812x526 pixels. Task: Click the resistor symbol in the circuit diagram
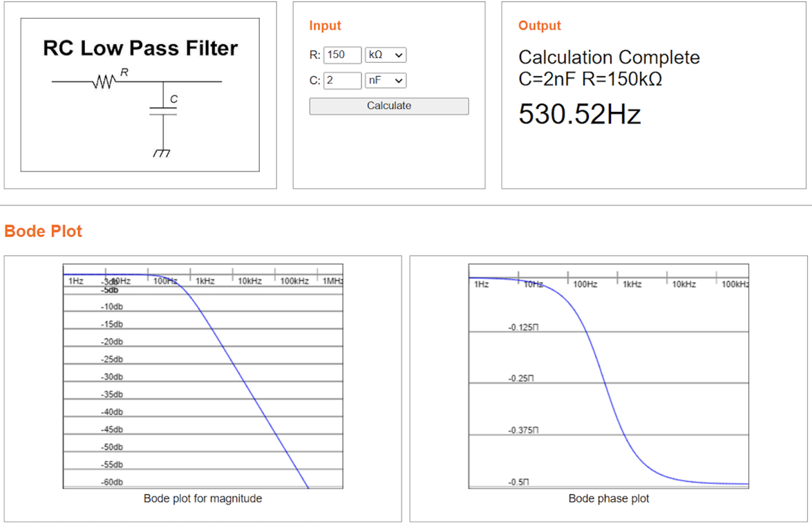click(x=103, y=82)
